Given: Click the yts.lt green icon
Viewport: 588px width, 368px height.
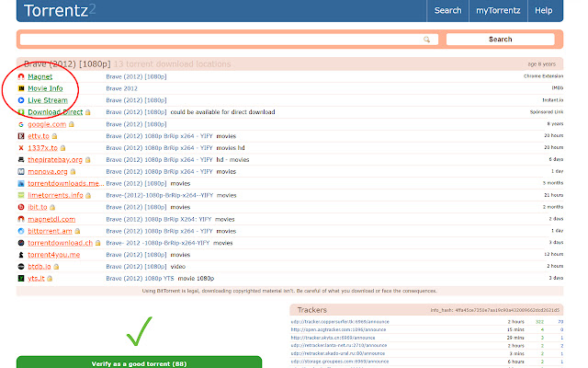Looking at the screenshot, I should click(21, 279).
